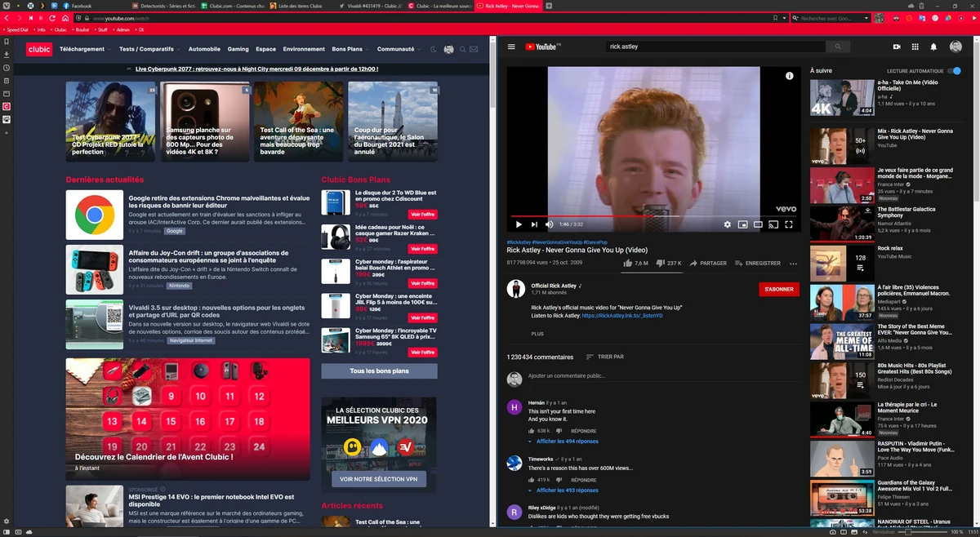Image resolution: width=980 pixels, height=537 pixels.
Task: Switch the player to miniplayer mode
Action: coord(742,224)
